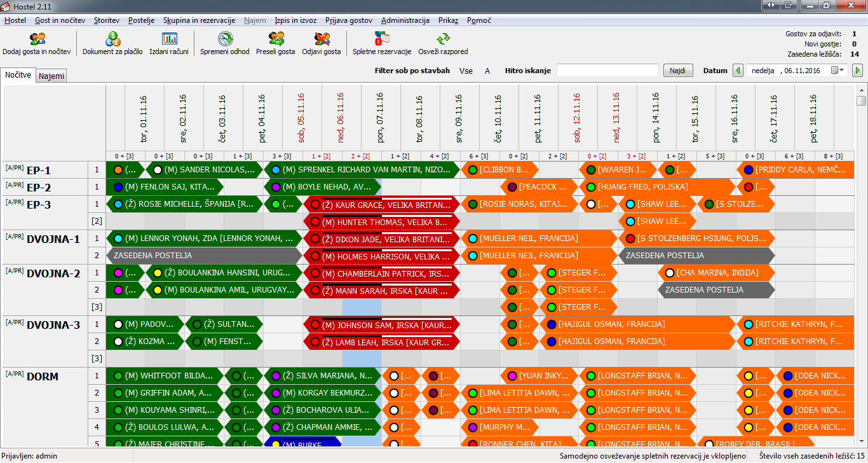Open Dokument za plačilo
This screenshot has width=868, height=463.
tap(112, 39)
